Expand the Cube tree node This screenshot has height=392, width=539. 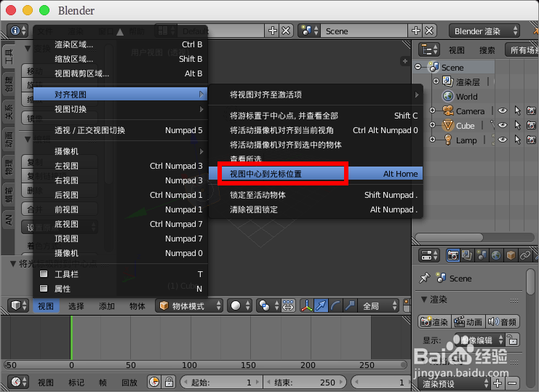[433, 125]
